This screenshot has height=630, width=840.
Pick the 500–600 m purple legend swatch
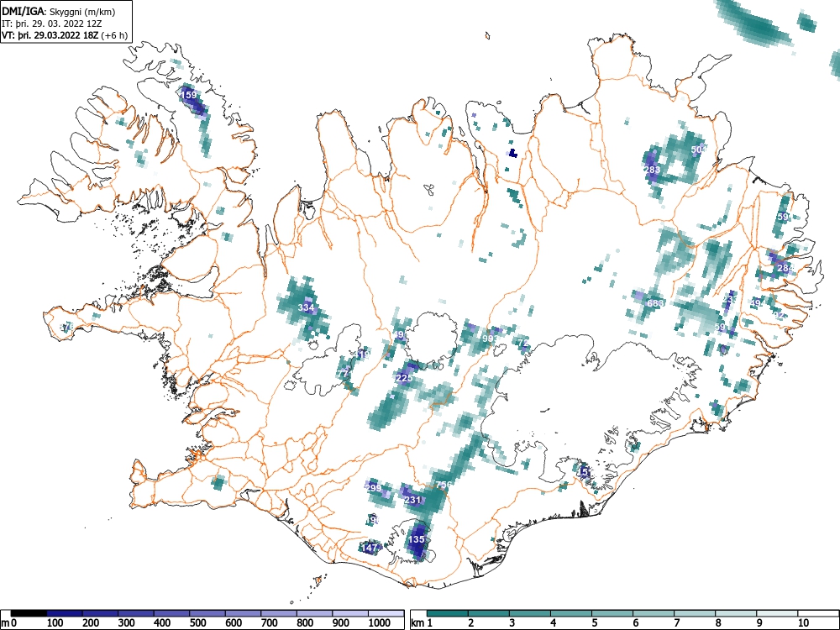point(207,613)
